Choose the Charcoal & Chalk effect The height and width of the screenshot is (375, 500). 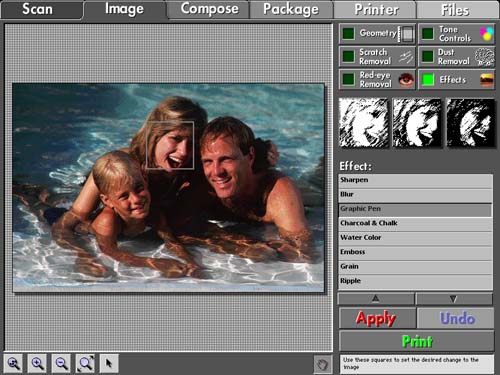pyautogui.click(x=415, y=224)
